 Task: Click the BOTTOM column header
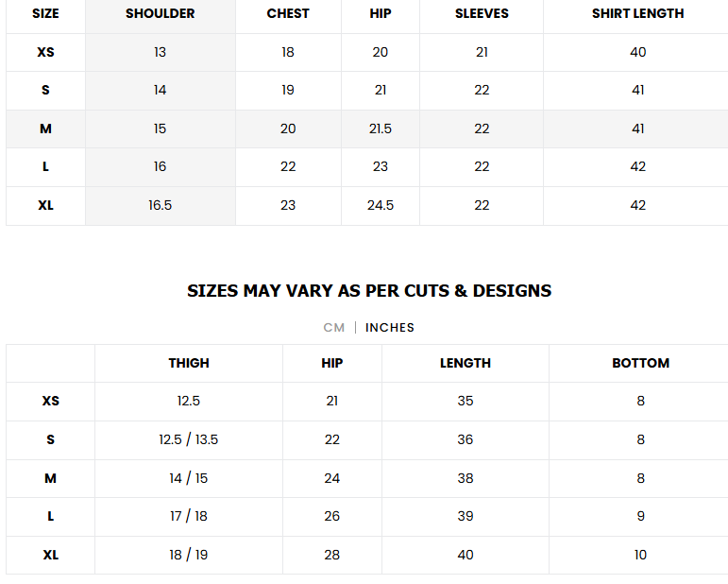pyautogui.click(x=640, y=363)
